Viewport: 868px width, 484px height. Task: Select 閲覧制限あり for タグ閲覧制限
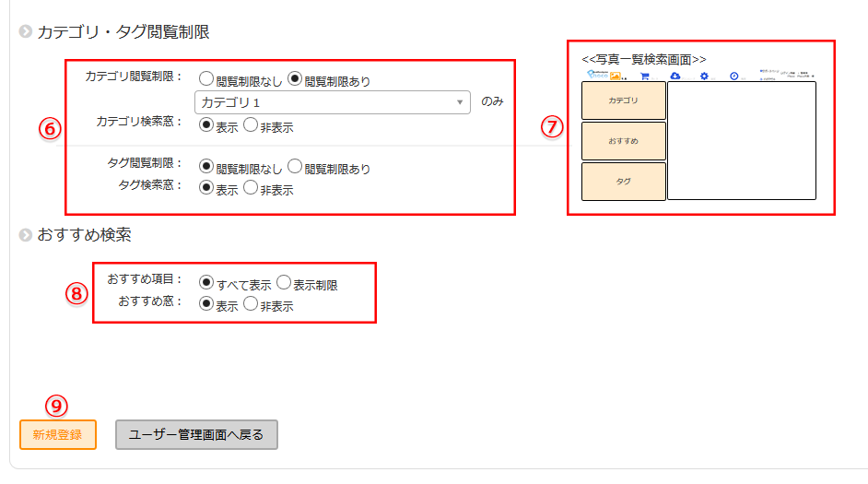295,167
